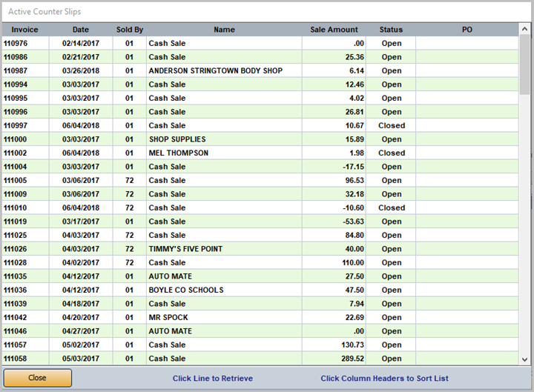Click the Close button
This screenshot has width=534, height=392.
pyautogui.click(x=37, y=378)
